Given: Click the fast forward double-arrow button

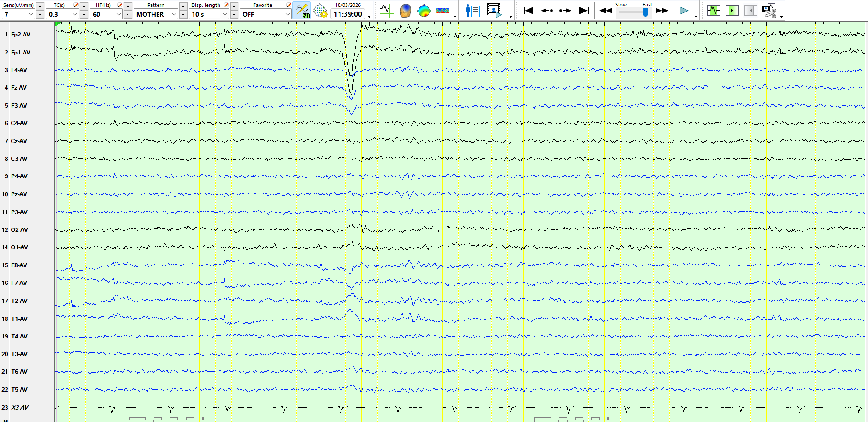Looking at the screenshot, I should coord(662,11).
